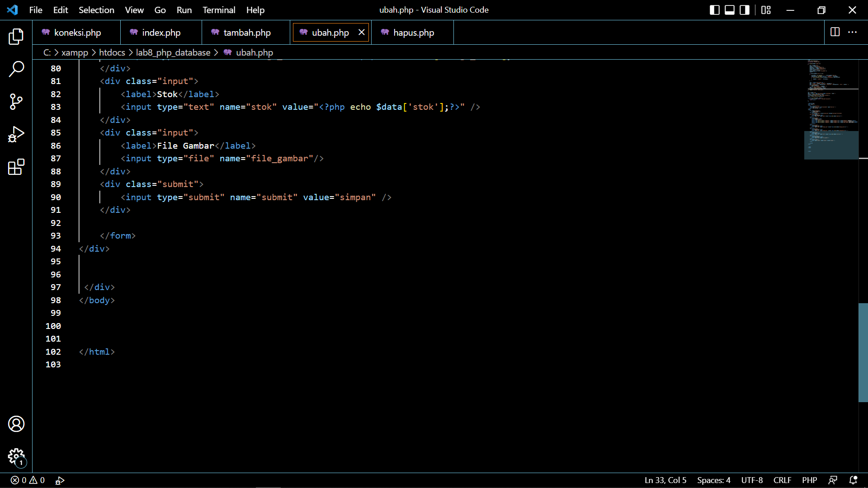Open the Accounts menu

click(16, 424)
